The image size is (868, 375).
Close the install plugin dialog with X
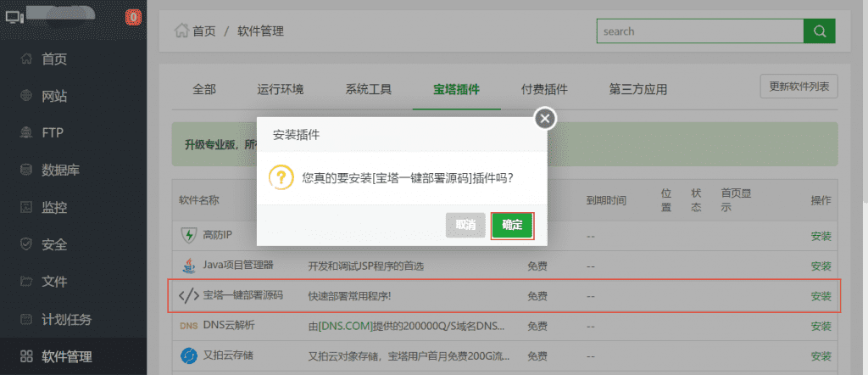click(x=545, y=118)
